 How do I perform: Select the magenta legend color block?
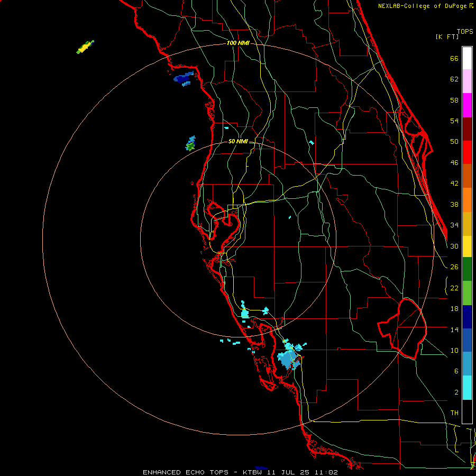467,105
